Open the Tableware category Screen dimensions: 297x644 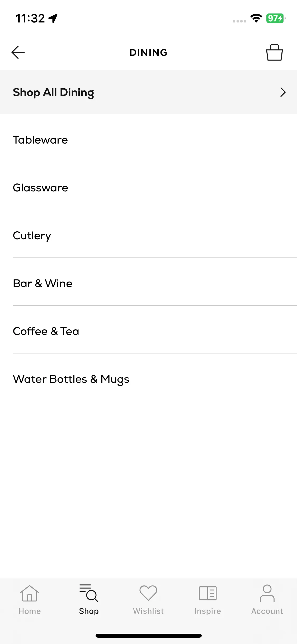pos(148,140)
